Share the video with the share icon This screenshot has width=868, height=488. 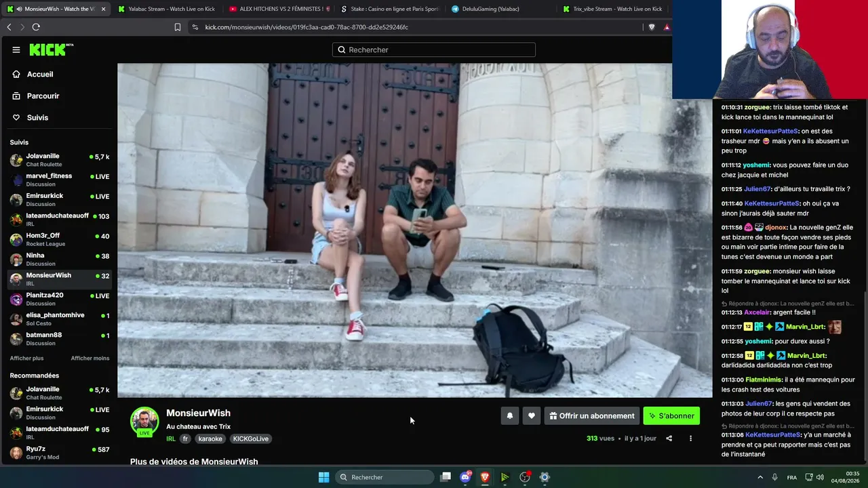tap(669, 439)
